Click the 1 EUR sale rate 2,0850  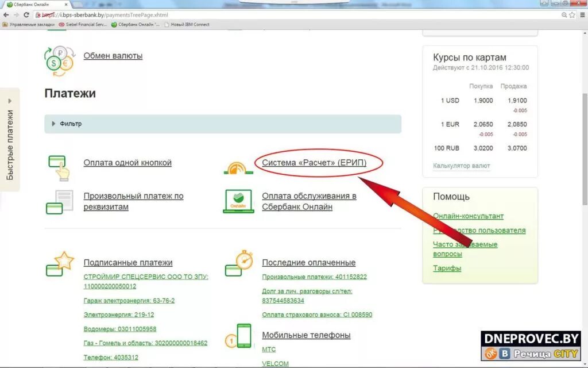[x=517, y=124]
